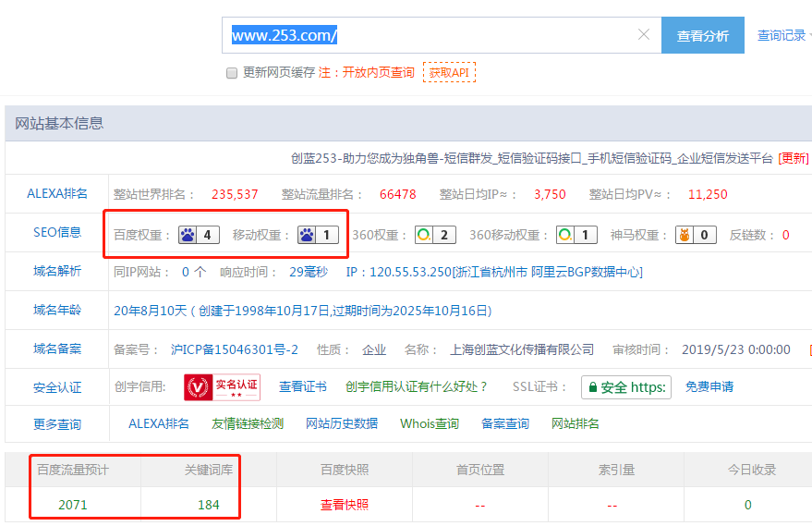
Task: Click the mobile weight paw badge showing 1
Action: tap(318, 235)
